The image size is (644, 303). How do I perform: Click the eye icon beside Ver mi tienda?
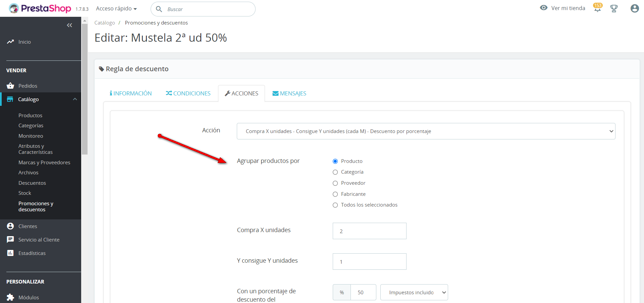tap(544, 8)
